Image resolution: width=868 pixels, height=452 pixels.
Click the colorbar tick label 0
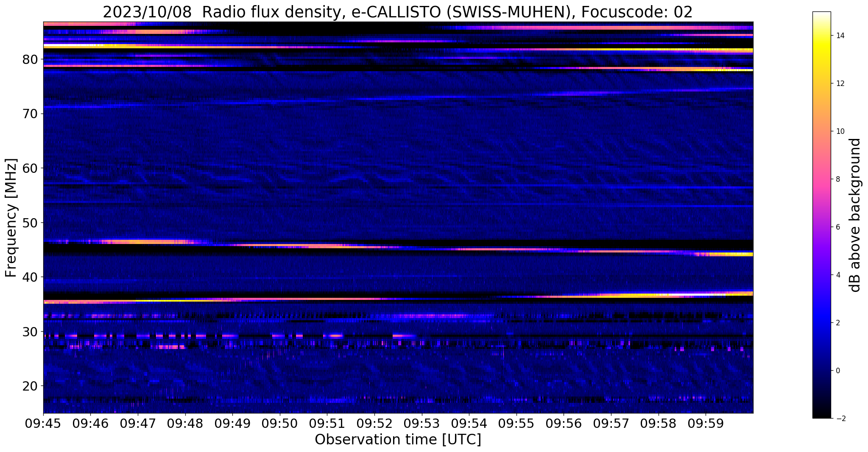[x=838, y=371]
